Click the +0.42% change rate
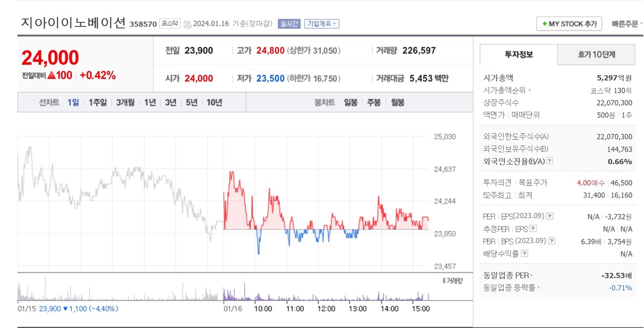The image size is (644, 328). [x=98, y=75]
